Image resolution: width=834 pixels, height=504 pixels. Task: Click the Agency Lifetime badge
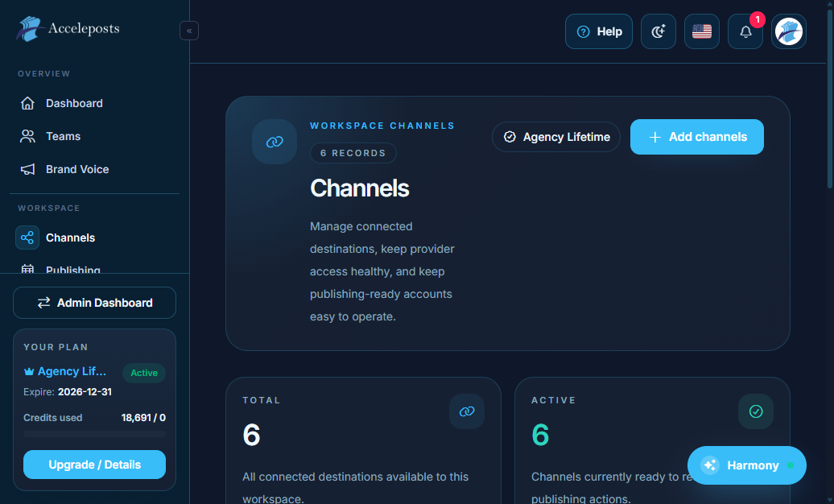556,137
